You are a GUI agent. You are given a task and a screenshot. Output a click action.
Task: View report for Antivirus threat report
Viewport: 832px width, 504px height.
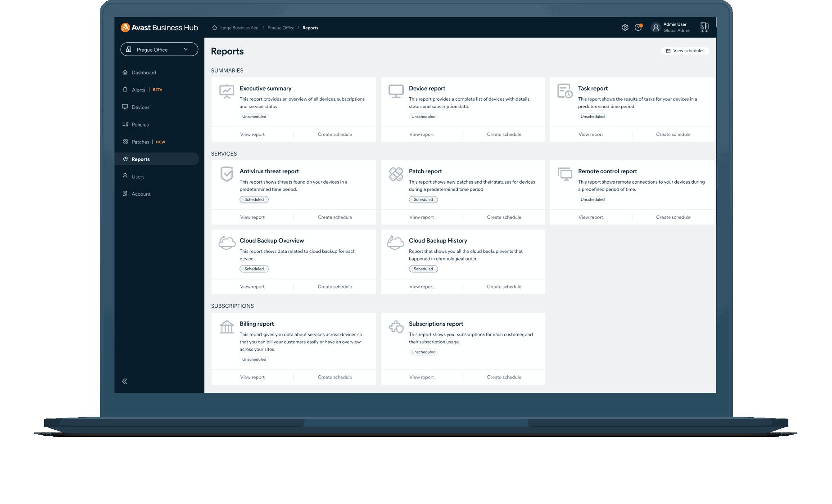pos(252,217)
